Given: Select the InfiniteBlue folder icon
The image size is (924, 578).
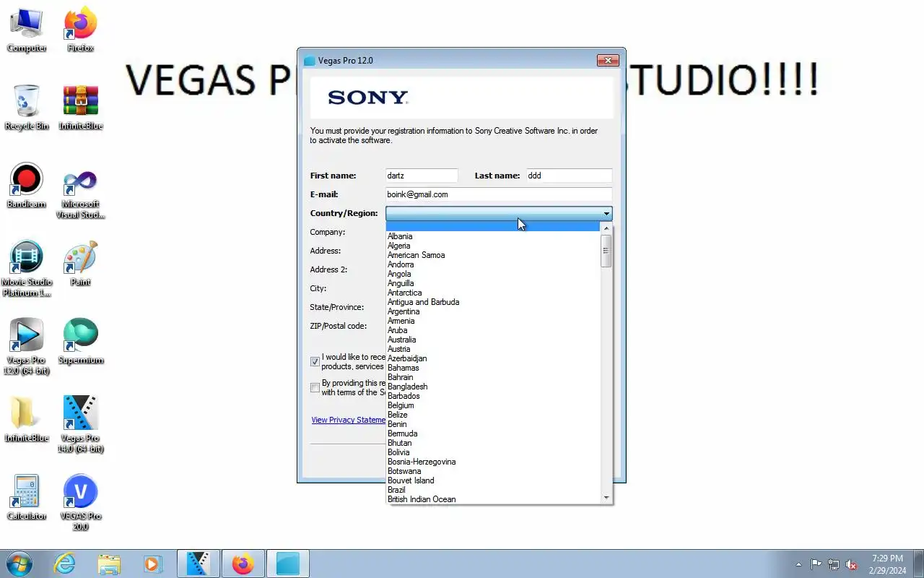Looking at the screenshot, I should [27, 420].
